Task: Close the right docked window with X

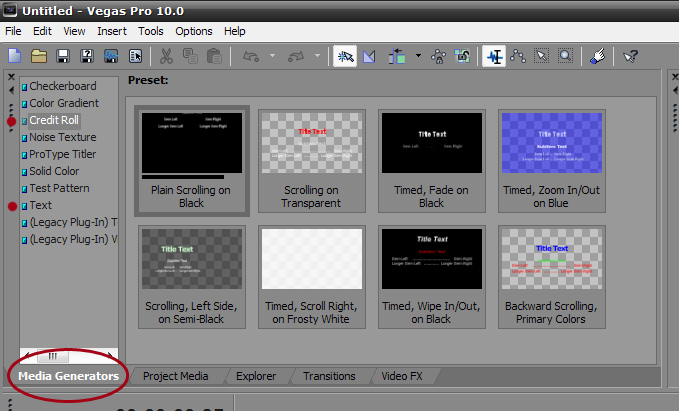Action: pyautogui.click(x=675, y=77)
